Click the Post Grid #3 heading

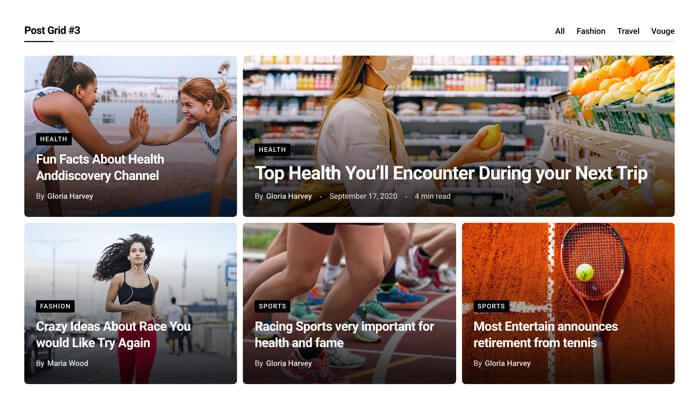pyautogui.click(x=52, y=30)
